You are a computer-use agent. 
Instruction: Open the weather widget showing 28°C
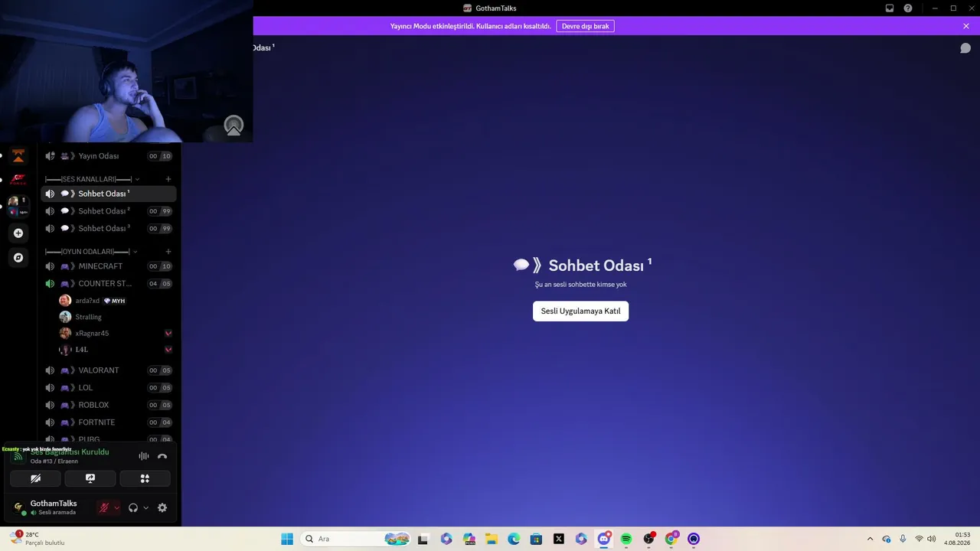coord(38,539)
